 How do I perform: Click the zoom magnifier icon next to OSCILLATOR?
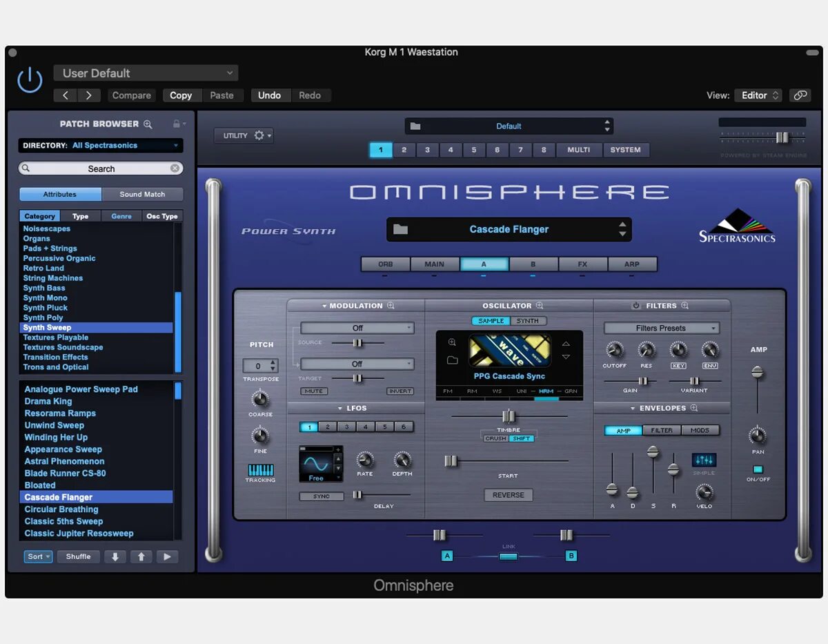[x=539, y=306]
